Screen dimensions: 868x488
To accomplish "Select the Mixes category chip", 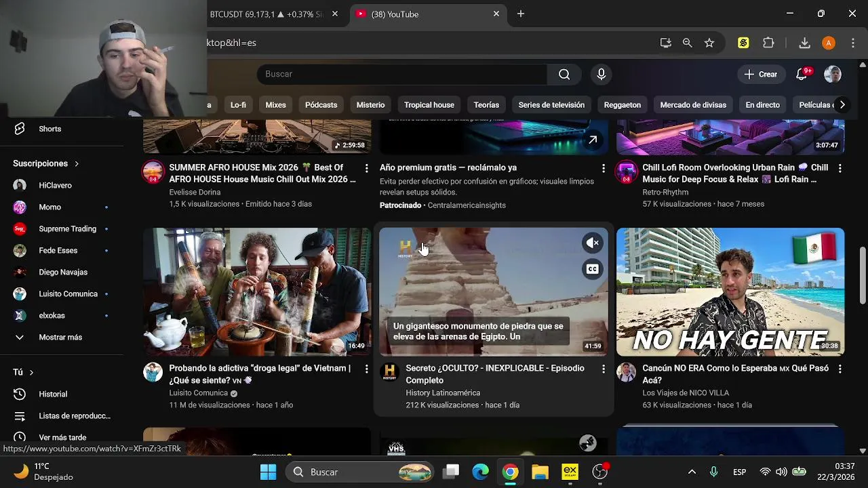I will [275, 105].
